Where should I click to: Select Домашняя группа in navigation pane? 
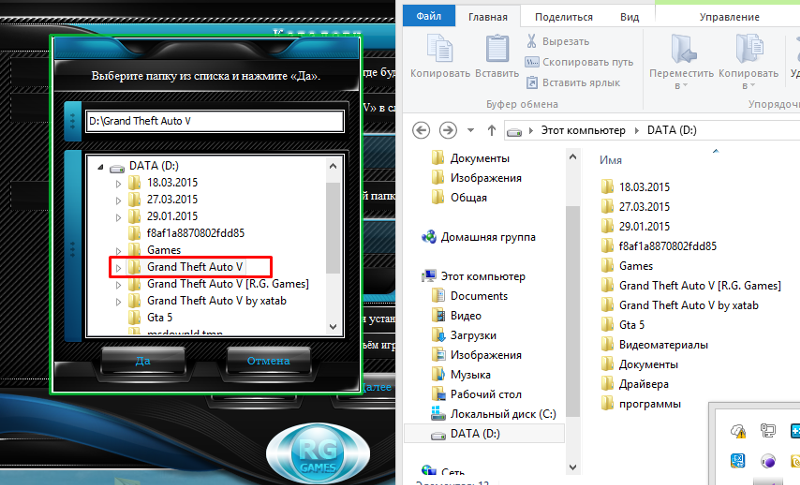(479, 237)
